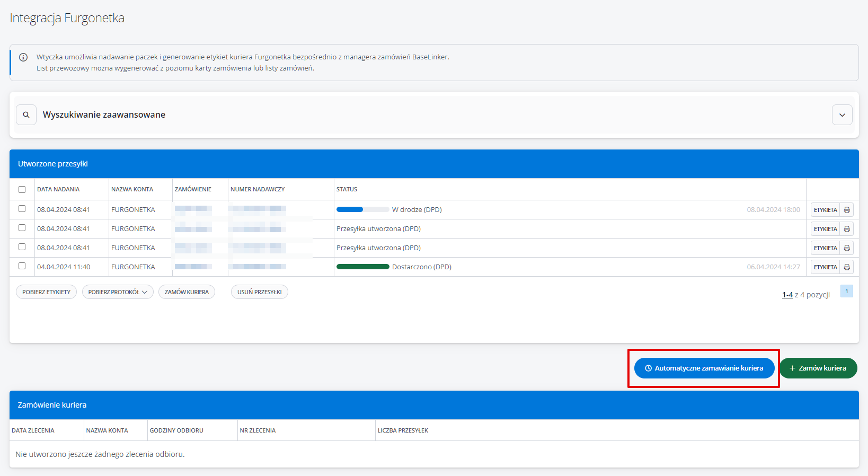868x476 pixels.
Task: Click the W drodze (DPD) status text
Action: pos(417,210)
